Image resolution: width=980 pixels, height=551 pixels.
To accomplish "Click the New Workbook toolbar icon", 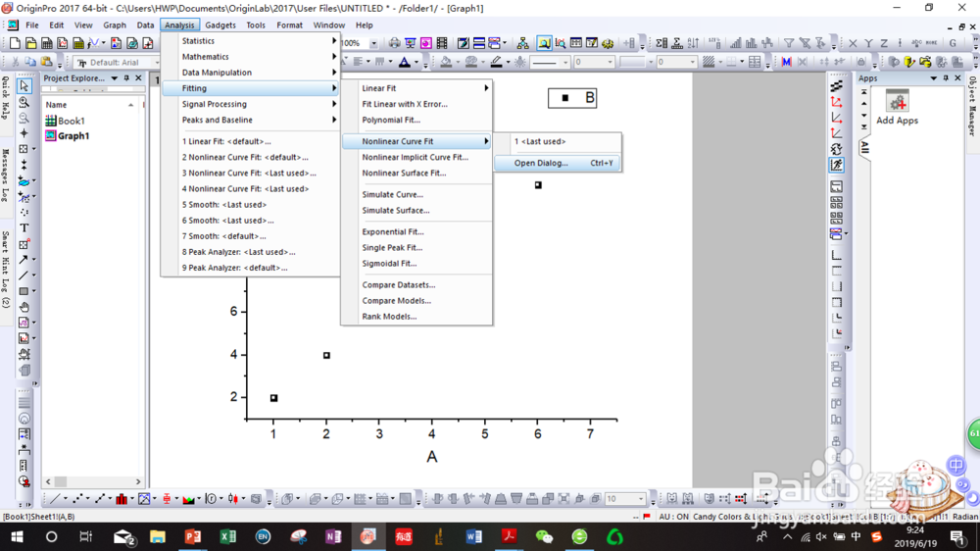I will (46, 43).
